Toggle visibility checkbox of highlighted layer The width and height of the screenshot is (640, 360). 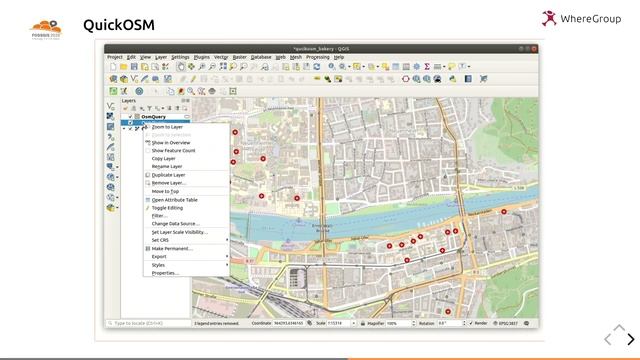click(131, 122)
